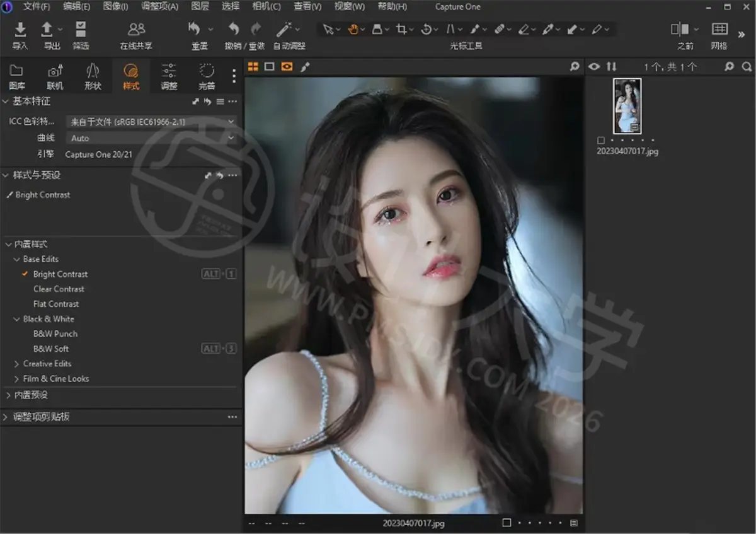Select the annotation pencil tool

[x=597, y=29]
